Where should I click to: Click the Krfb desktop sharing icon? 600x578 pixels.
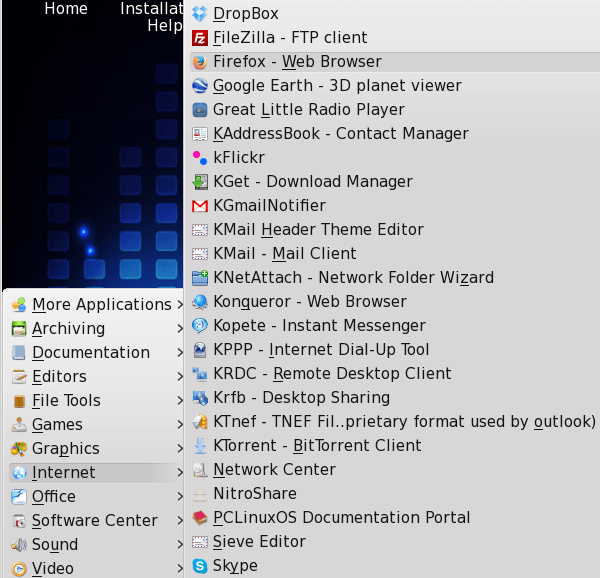200,398
